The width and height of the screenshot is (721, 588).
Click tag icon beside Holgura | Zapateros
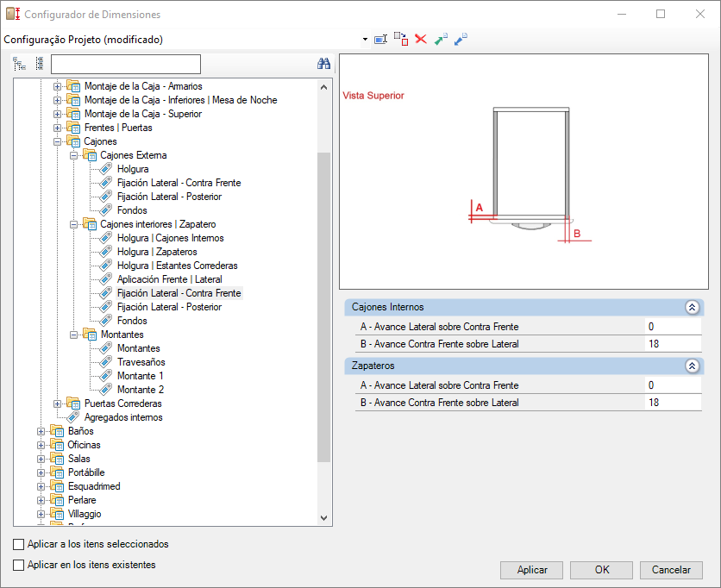pyautogui.click(x=106, y=252)
